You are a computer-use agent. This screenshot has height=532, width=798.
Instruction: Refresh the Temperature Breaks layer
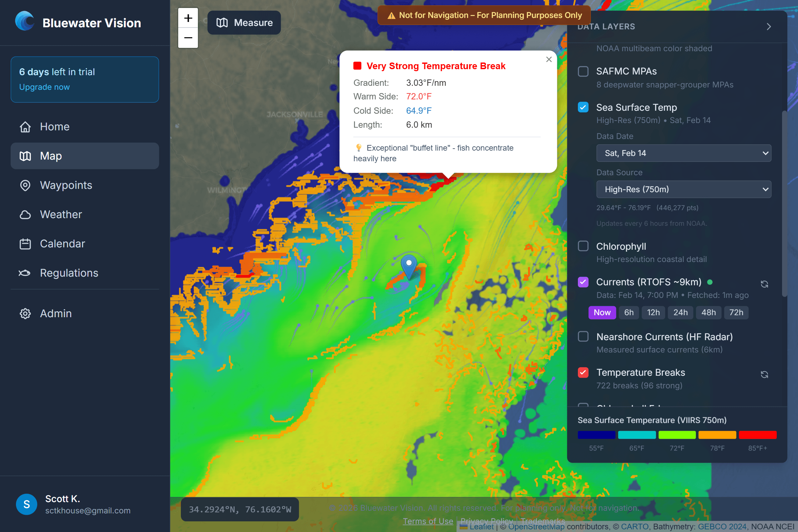pyautogui.click(x=764, y=374)
